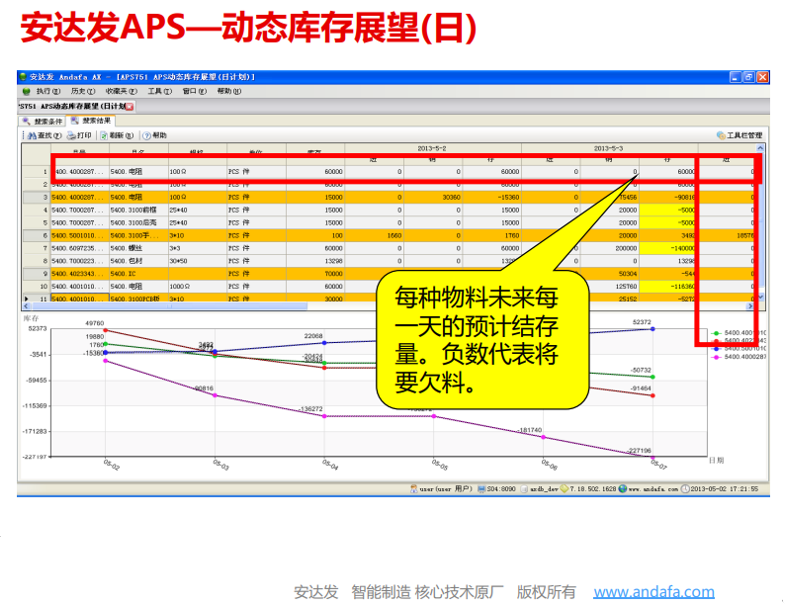Click the 打印 toolbar button

click(79, 135)
